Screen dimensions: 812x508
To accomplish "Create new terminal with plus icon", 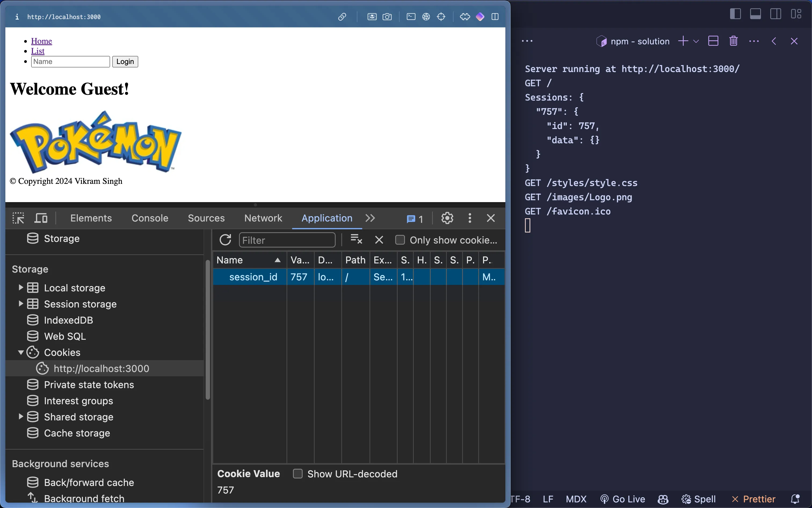I will click(x=683, y=41).
